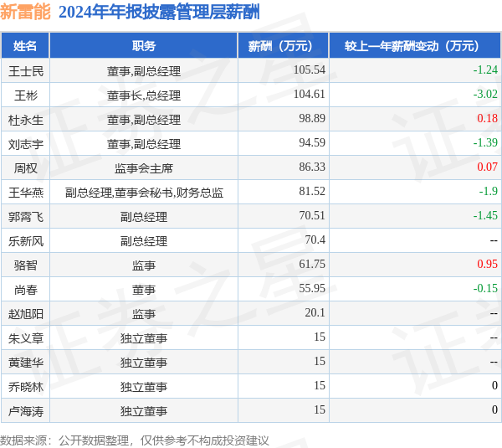502x448 pixels.
Task: Select the 职务 column header
Action: point(144,46)
